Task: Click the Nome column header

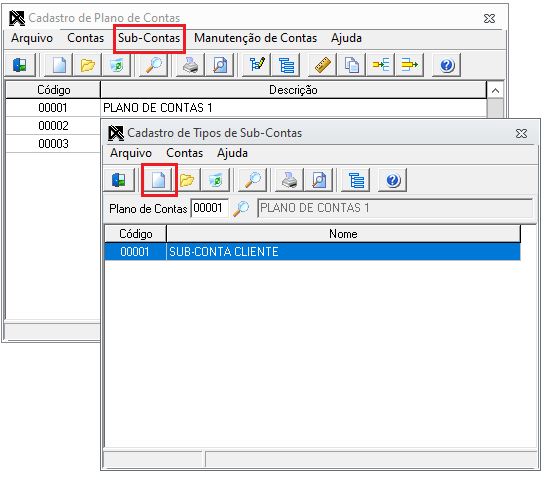Action: (343, 234)
